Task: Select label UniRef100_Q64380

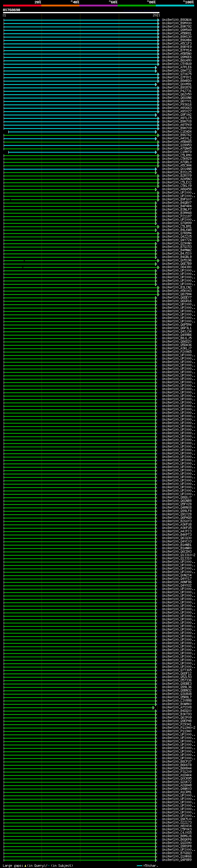Action: (177, 267)
